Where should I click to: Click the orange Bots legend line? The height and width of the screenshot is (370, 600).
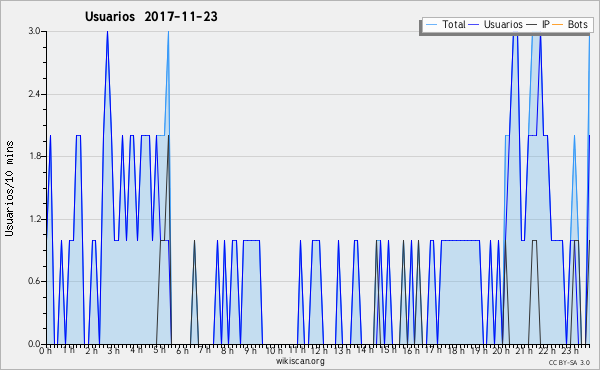tap(558, 25)
